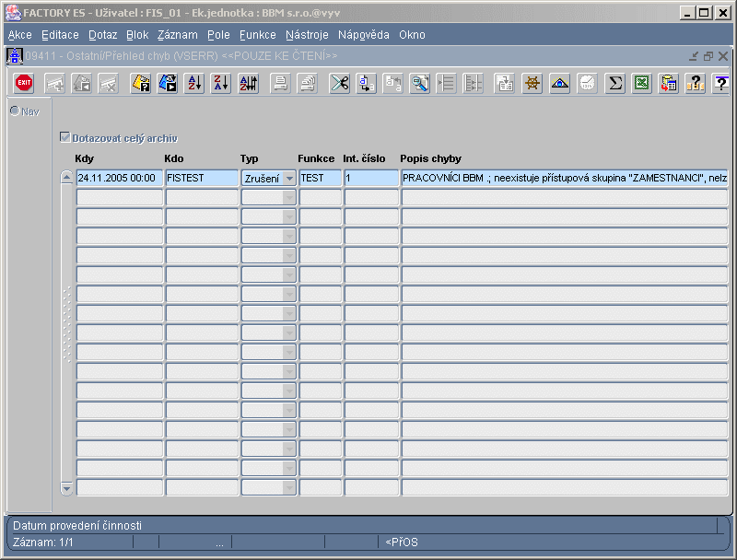Click the ship wheel navigation icon

point(532,83)
